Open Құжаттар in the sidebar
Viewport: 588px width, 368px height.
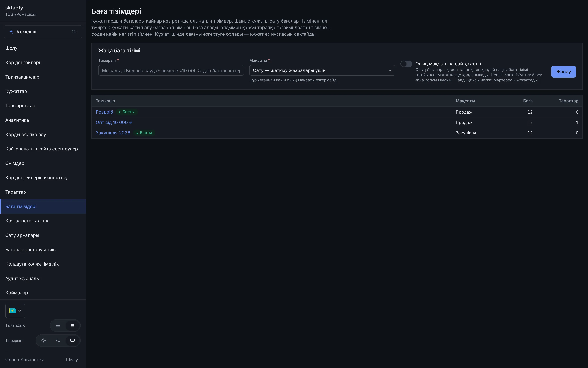pos(43,91)
